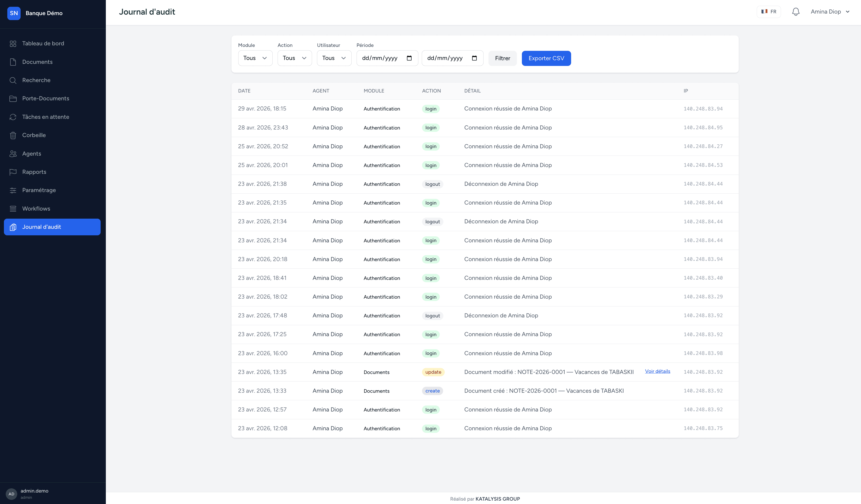Open calendar picker of end date field

pos(474,58)
